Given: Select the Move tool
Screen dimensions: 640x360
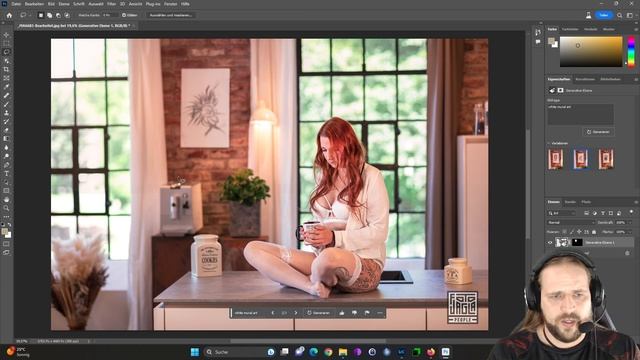Looking at the screenshot, I should point(6,35).
